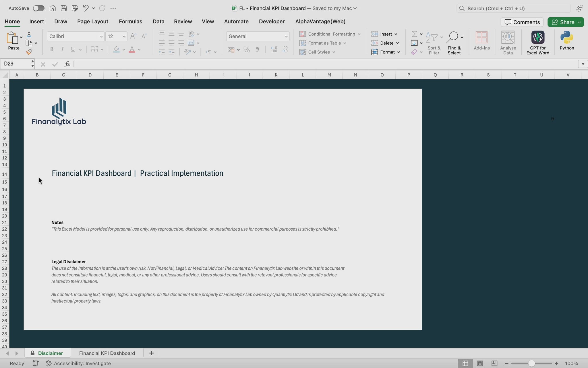The width and height of the screenshot is (588, 368).
Task: Switch to Normal view
Action: [x=465, y=363]
